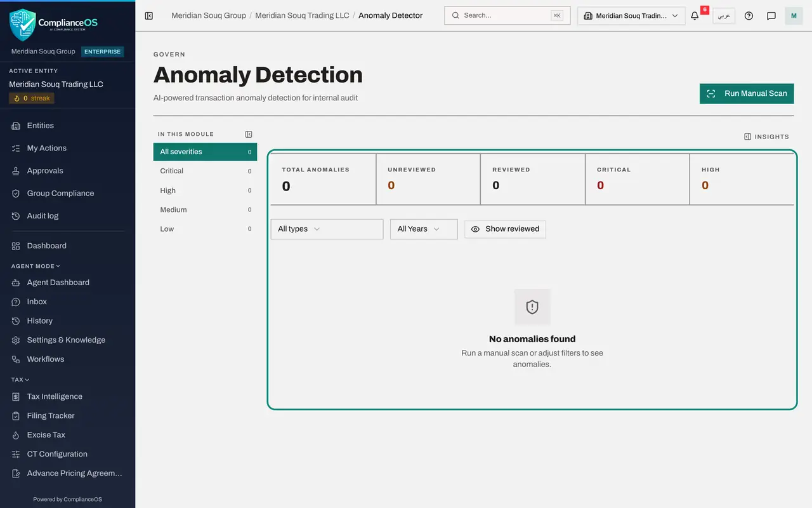Open the entity switcher dropdown
Viewport: 812px width, 508px height.
(631, 16)
